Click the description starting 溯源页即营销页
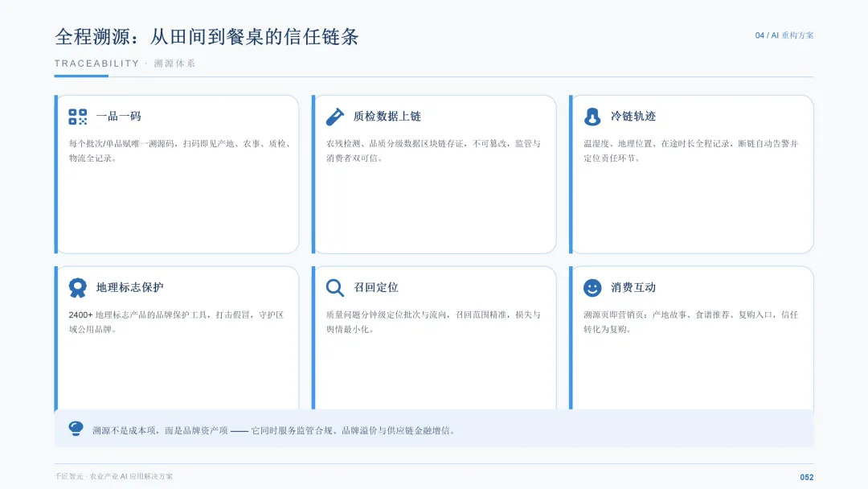Viewport: 868px width, 489px height. 691,322
